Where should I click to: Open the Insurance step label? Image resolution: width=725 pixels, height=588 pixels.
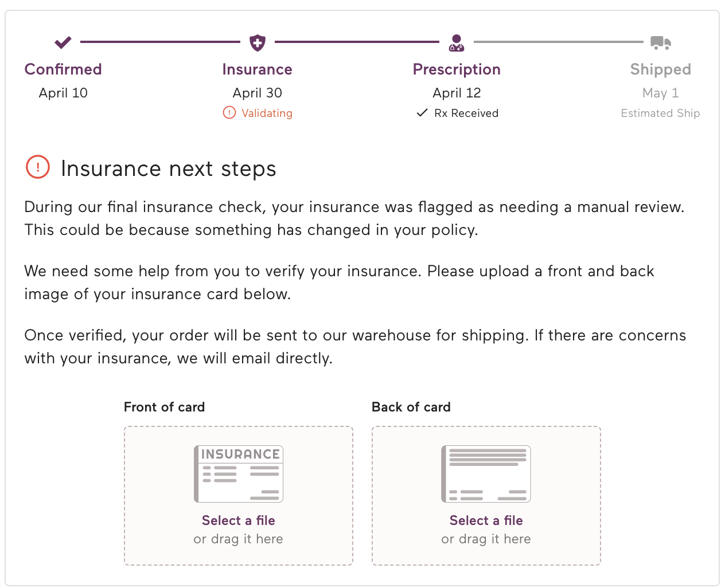258,69
